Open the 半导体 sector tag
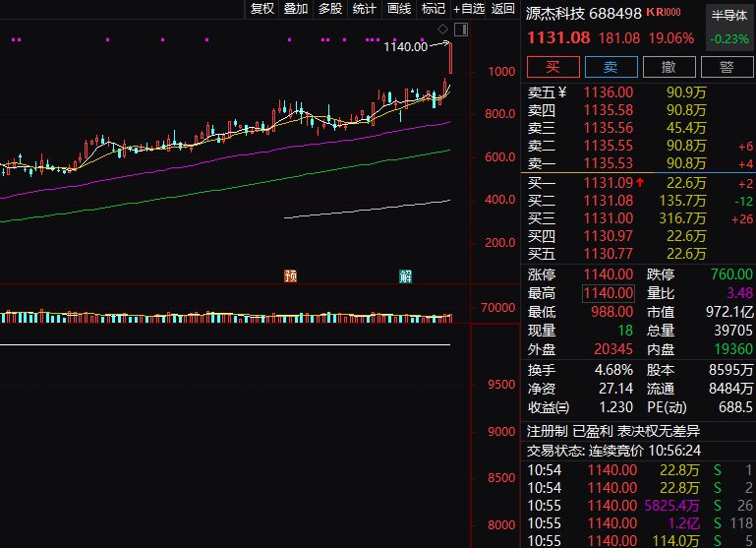Screen dimensions: 756x548 [728, 15]
